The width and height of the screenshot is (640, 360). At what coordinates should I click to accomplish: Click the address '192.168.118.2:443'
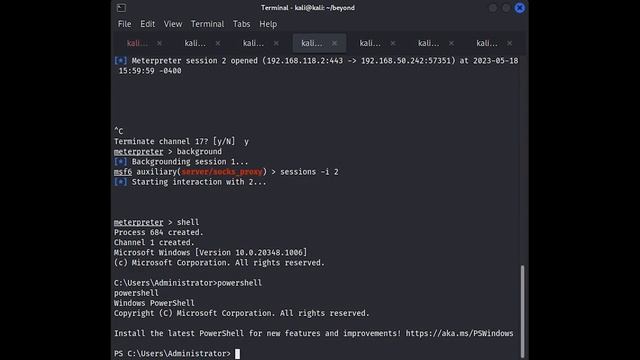tap(305, 61)
